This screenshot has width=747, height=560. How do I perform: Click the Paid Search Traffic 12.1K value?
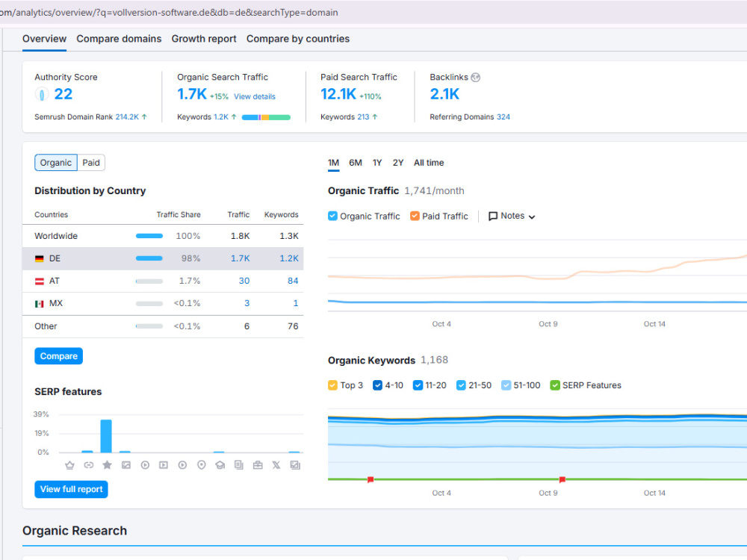(x=338, y=94)
